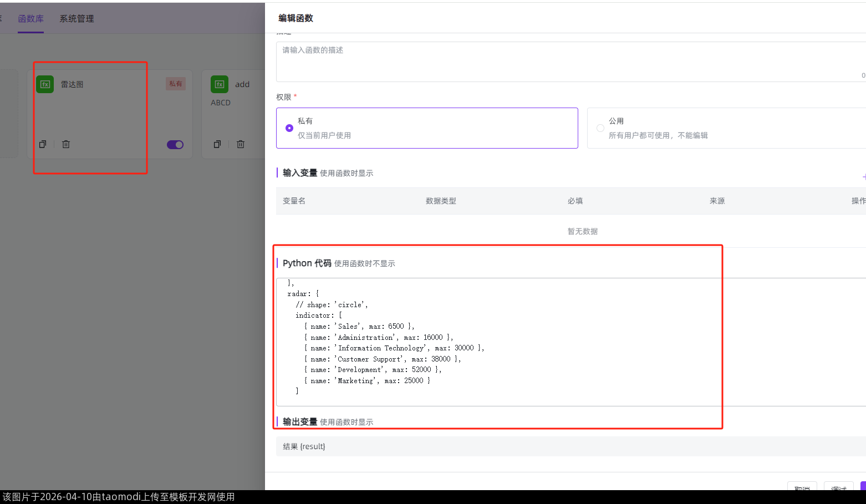Switch to the 函数库 tab
Screen dimensions: 866x504
pos(30,19)
